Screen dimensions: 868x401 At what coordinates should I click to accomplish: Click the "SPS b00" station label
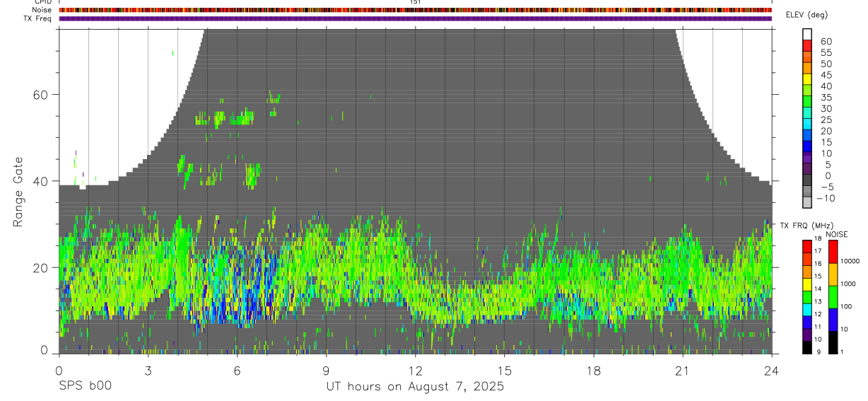[x=85, y=386]
